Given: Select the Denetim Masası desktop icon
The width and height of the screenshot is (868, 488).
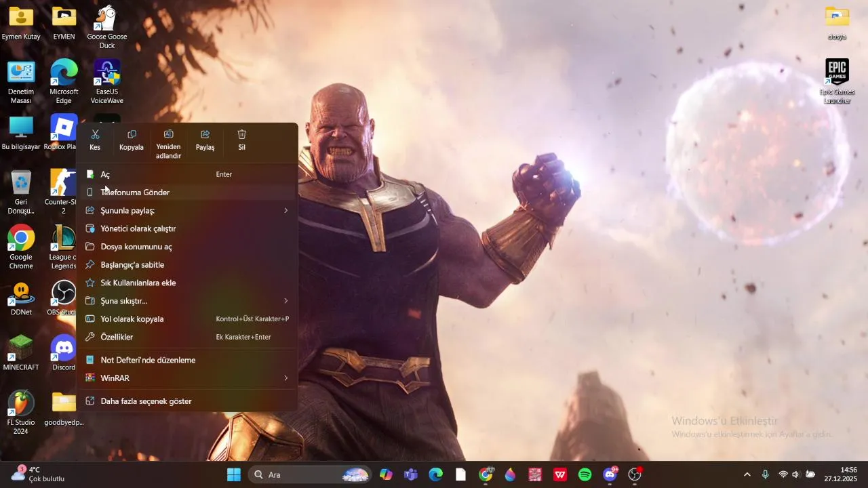Looking at the screenshot, I should click(x=21, y=82).
